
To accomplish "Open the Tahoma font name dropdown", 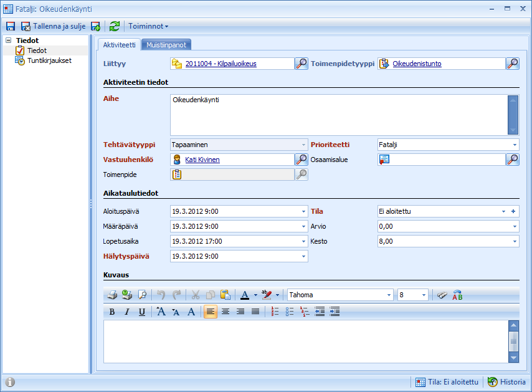I will pos(389,295).
